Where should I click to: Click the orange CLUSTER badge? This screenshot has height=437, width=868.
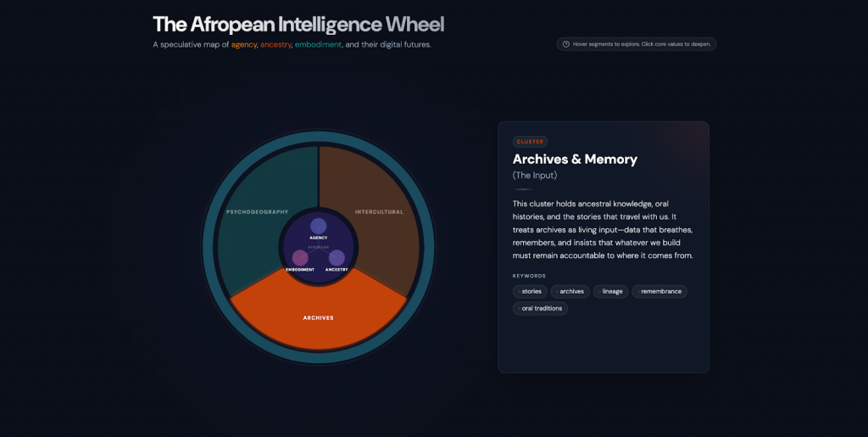point(530,142)
